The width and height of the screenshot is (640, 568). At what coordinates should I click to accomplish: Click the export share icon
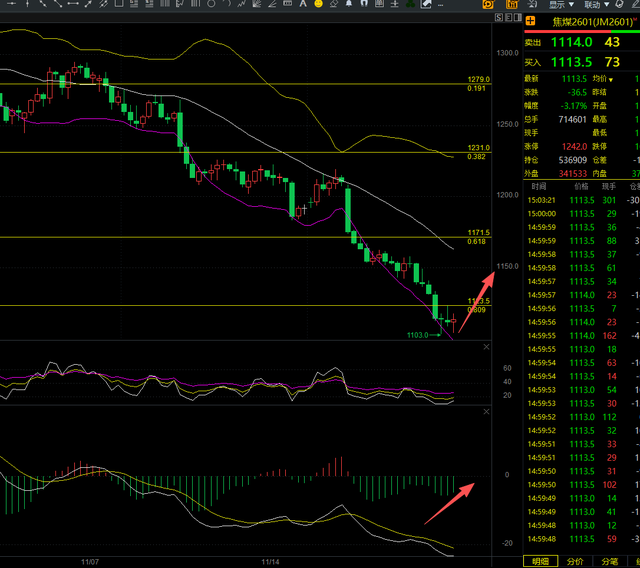tap(426, 4)
